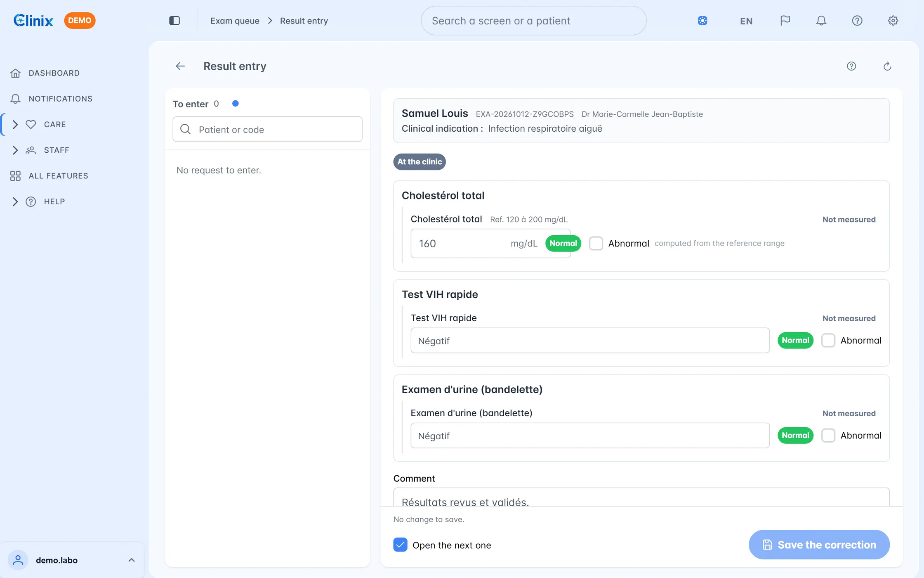Check Abnormal for Examen d'urine
Image resolution: width=924 pixels, height=578 pixels.
click(x=828, y=435)
